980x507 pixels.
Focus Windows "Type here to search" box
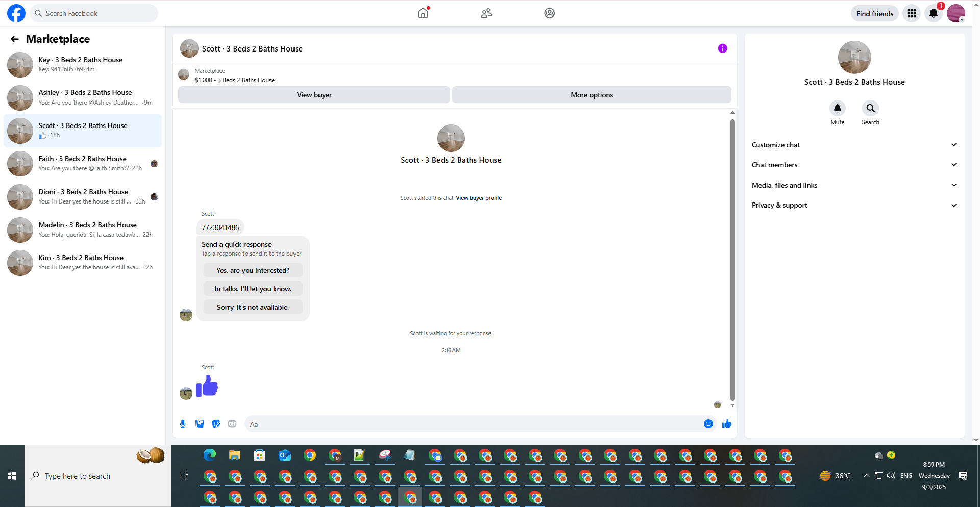(x=98, y=476)
